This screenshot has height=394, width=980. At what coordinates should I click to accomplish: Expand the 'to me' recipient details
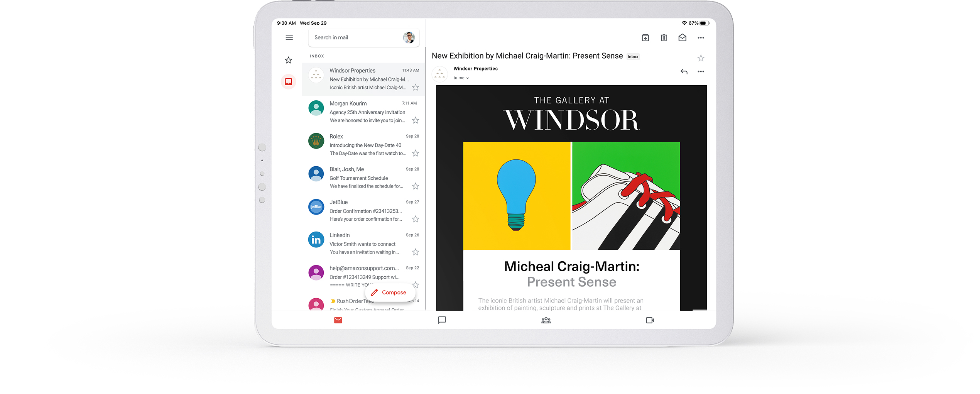click(x=461, y=78)
